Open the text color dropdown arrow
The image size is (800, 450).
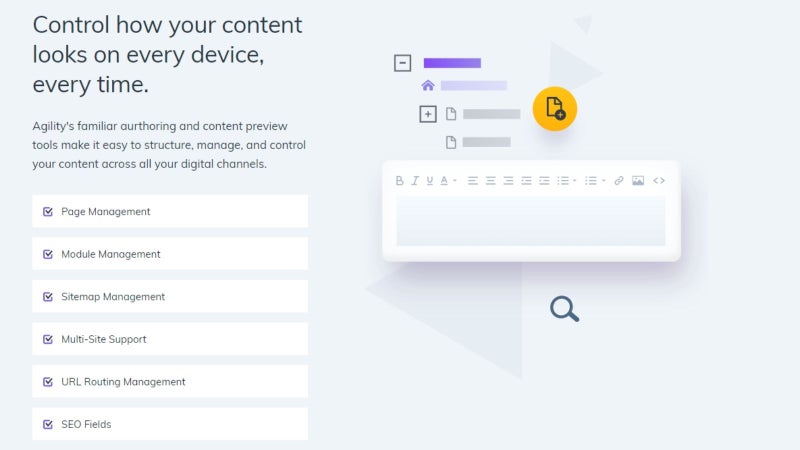coord(455,181)
